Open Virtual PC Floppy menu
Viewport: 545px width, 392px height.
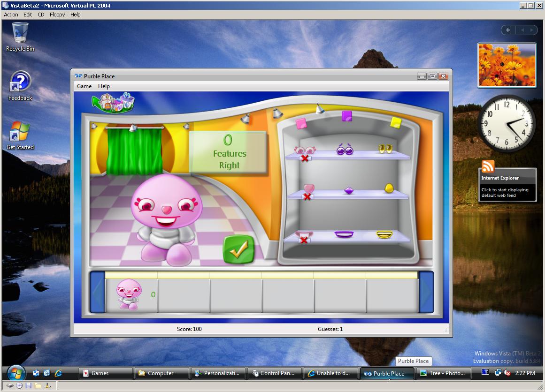click(57, 15)
